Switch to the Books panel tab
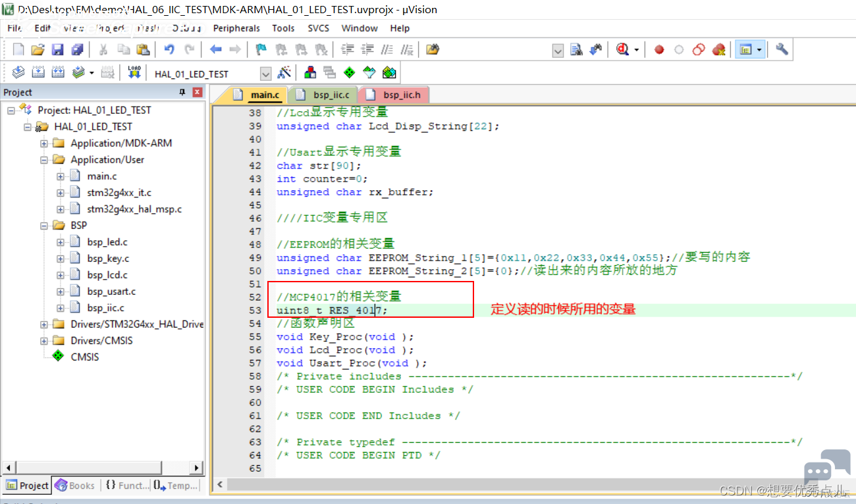Image resolution: width=856 pixels, height=504 pixels. pyautogui.click(x=75, y=486)
